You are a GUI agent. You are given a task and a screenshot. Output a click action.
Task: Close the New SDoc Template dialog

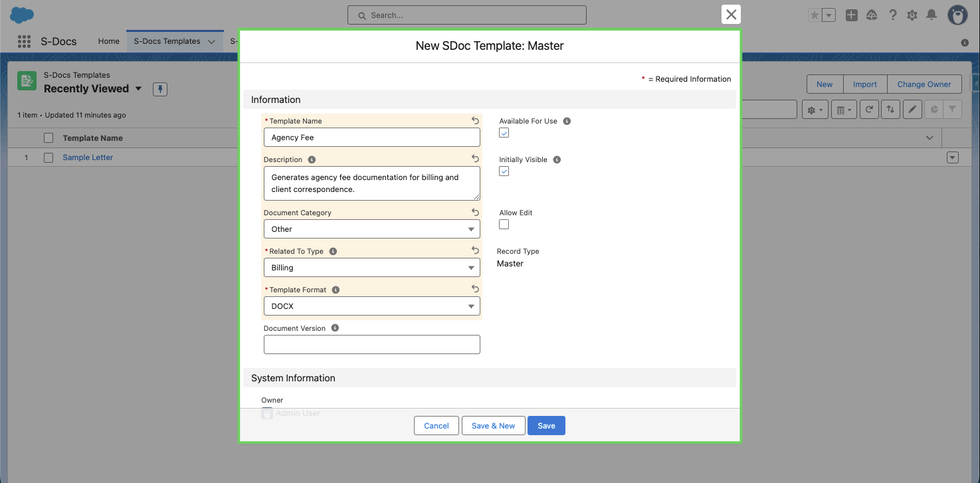(731, 15)
